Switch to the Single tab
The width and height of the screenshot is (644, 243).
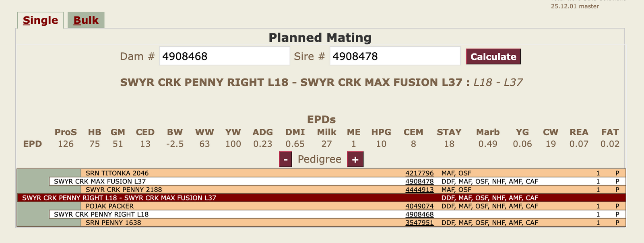click(40, 20)
